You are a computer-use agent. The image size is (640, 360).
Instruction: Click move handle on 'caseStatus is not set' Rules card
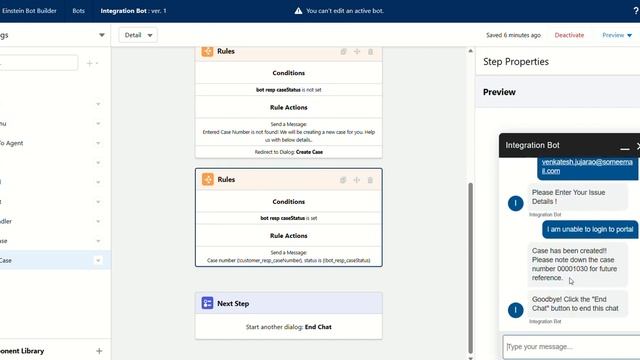(x=357, y=51)
